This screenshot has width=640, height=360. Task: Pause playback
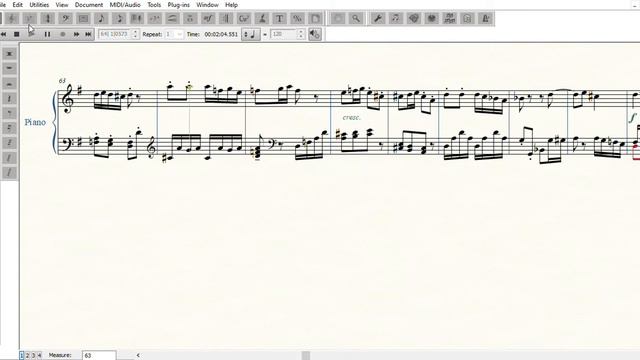pyautogui.click(x=47, y=34)
